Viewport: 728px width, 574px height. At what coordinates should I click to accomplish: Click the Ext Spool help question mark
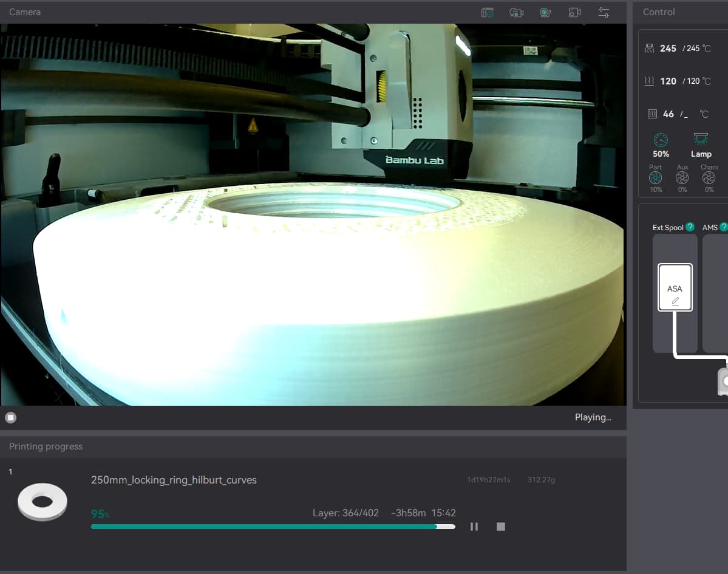tap(690, 227)
